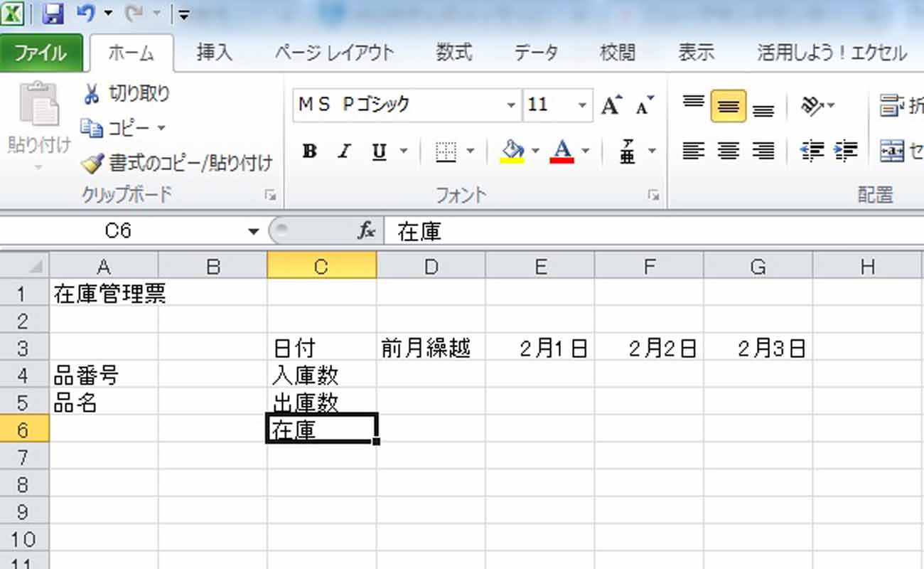924x569 pixels.
Task: Click the Save icon in quick access toolbar
Action: [x=53, y=13]
